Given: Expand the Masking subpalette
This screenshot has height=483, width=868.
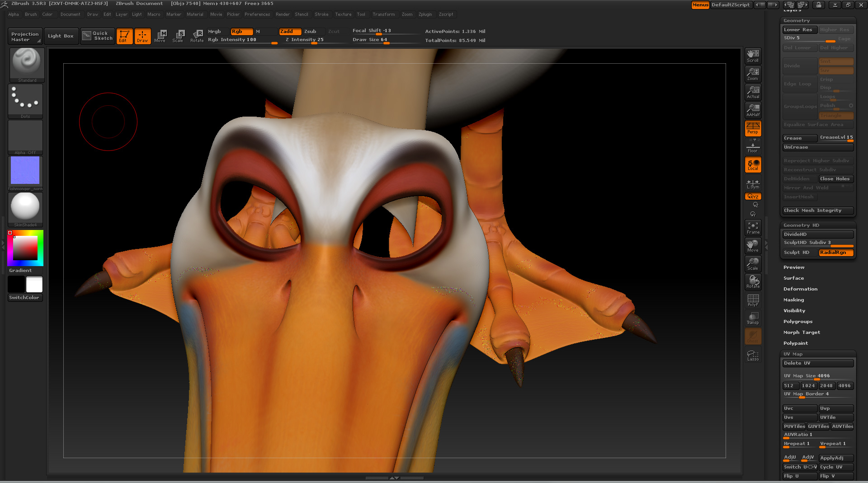Looking at the screenshot, I should tap(793, 300).
